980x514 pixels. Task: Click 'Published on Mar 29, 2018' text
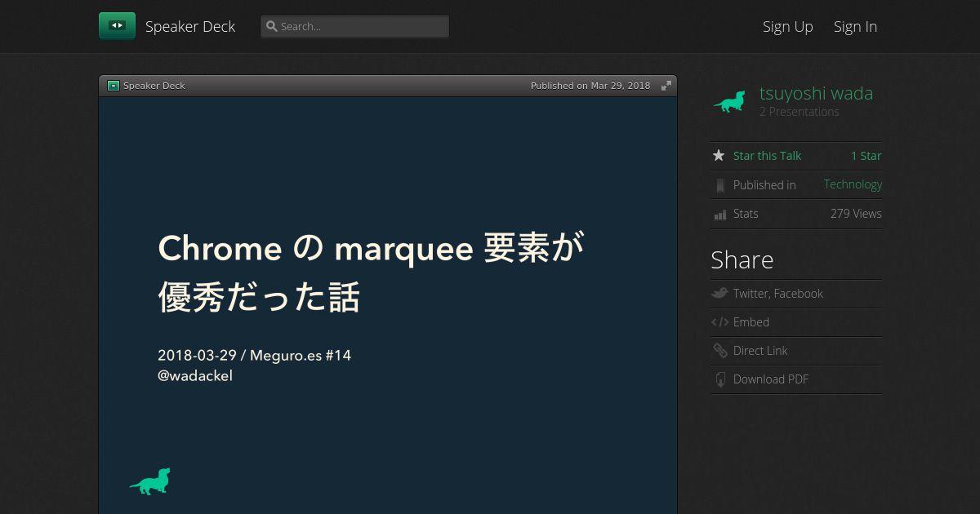pos(590,86)
